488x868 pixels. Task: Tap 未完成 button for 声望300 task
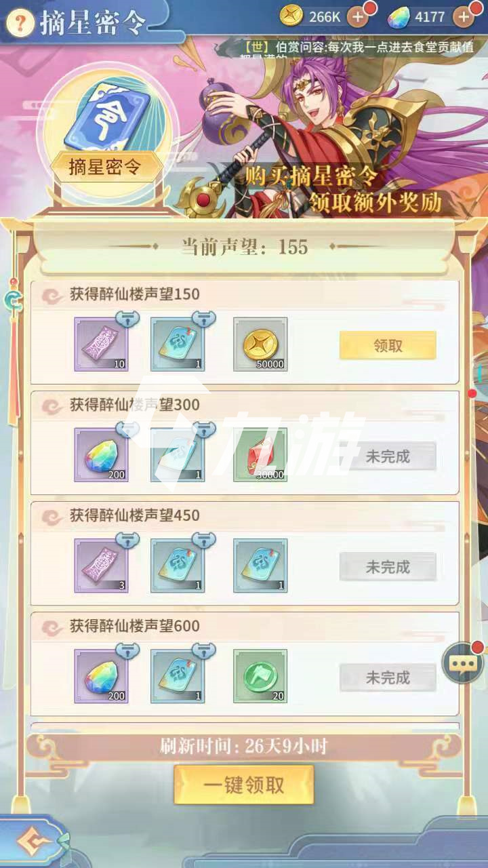(388, 456)
